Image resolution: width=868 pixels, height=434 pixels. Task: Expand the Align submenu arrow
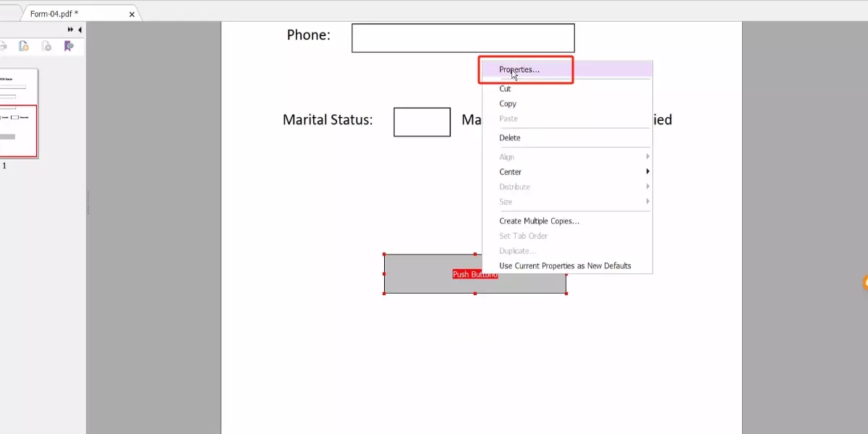click(x=649, y=156)
